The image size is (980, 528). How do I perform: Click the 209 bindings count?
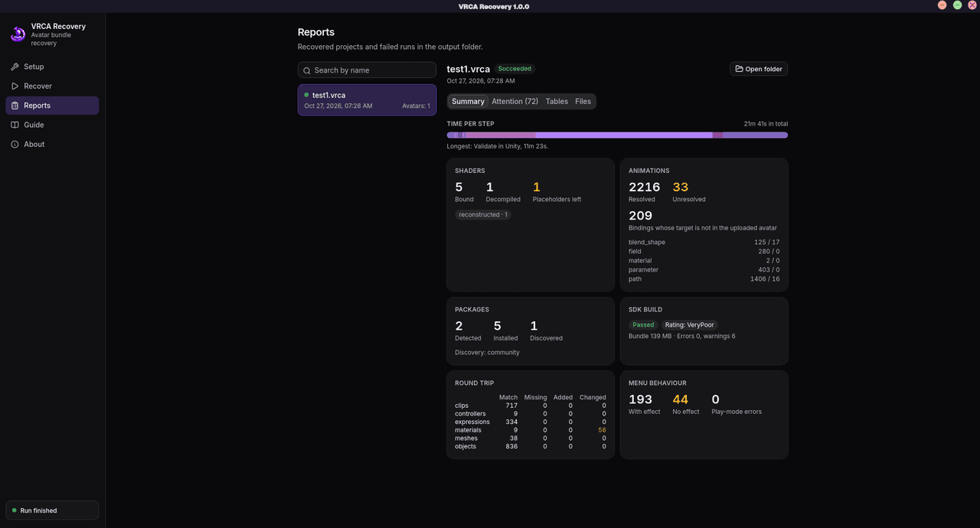640,216
